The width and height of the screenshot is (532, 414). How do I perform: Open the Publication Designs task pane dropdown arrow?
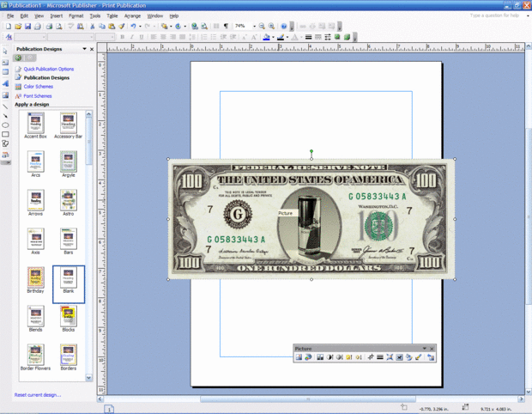[83, 50]
